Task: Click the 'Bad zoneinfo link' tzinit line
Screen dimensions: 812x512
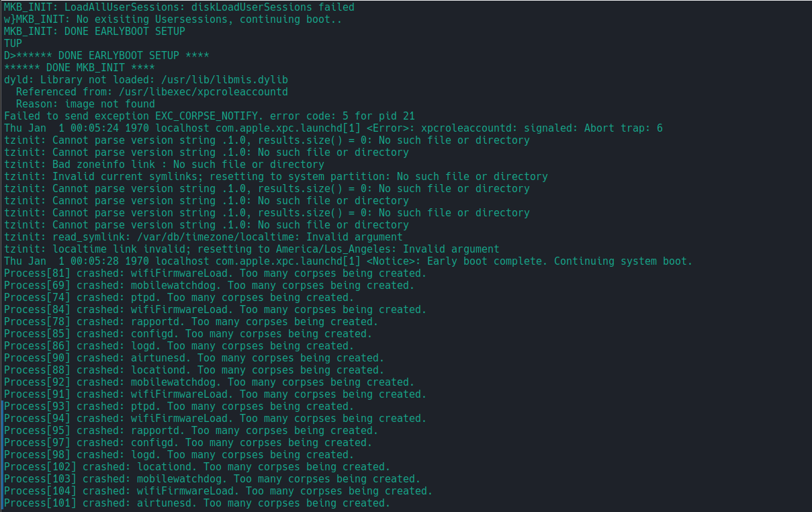Action: (164, 165)
